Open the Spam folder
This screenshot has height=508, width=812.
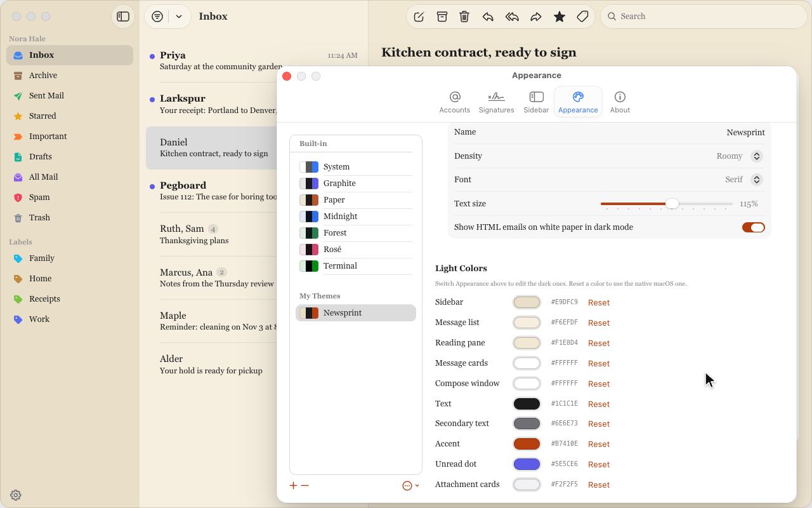point(70,197)
